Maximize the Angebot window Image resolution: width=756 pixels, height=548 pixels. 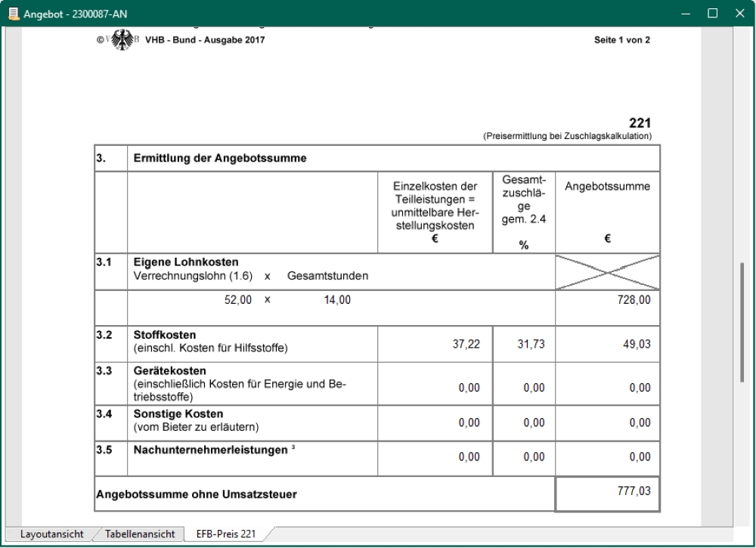pos(713,14)
